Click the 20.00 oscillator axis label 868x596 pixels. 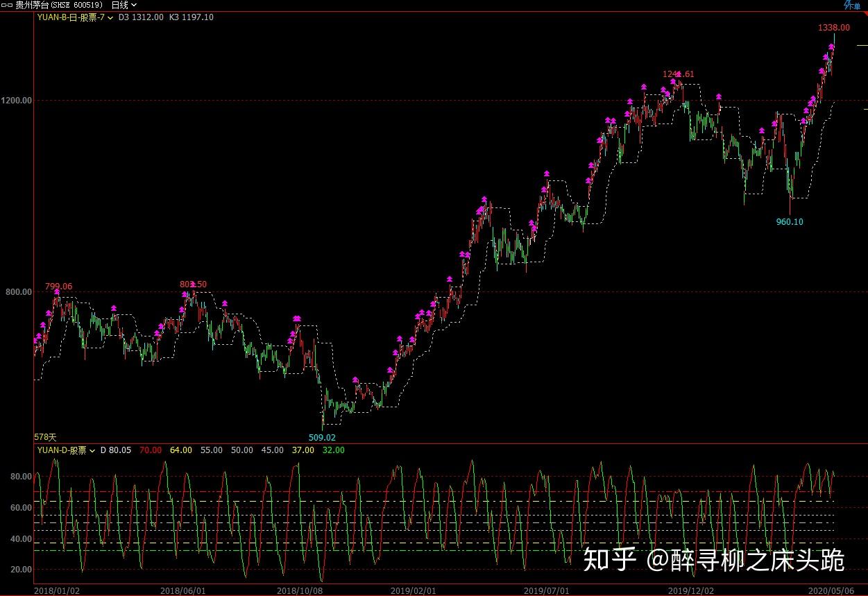coord(19,570)
